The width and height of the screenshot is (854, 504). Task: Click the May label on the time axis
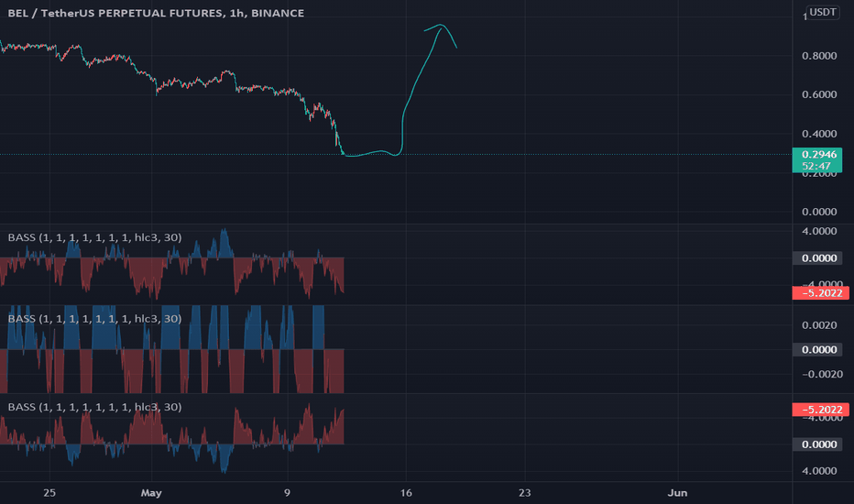[151, 493]
